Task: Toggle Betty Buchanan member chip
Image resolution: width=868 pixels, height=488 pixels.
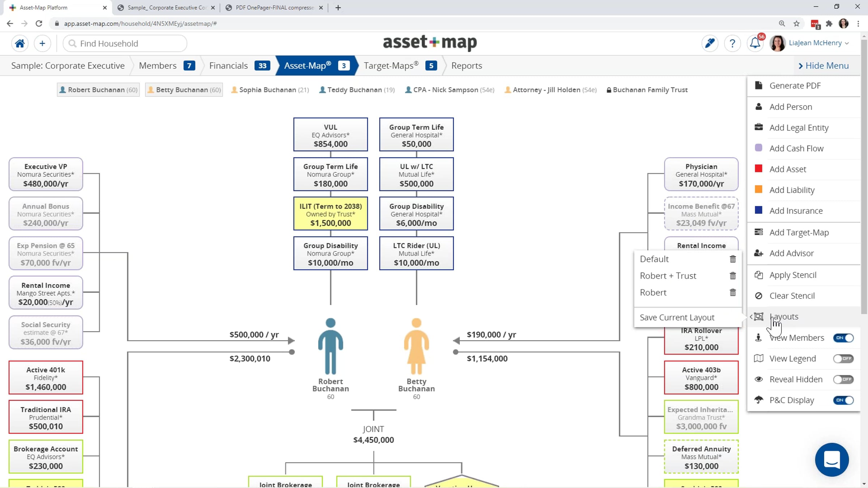Action: pos(184,90)
